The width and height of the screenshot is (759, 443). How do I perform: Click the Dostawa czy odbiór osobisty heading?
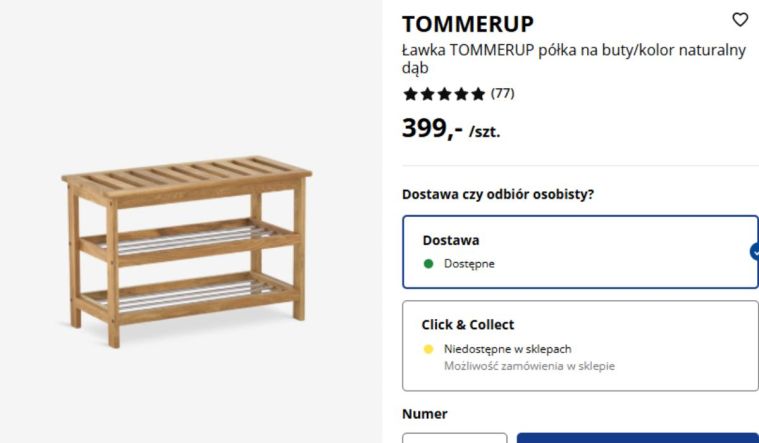[498, 194]
